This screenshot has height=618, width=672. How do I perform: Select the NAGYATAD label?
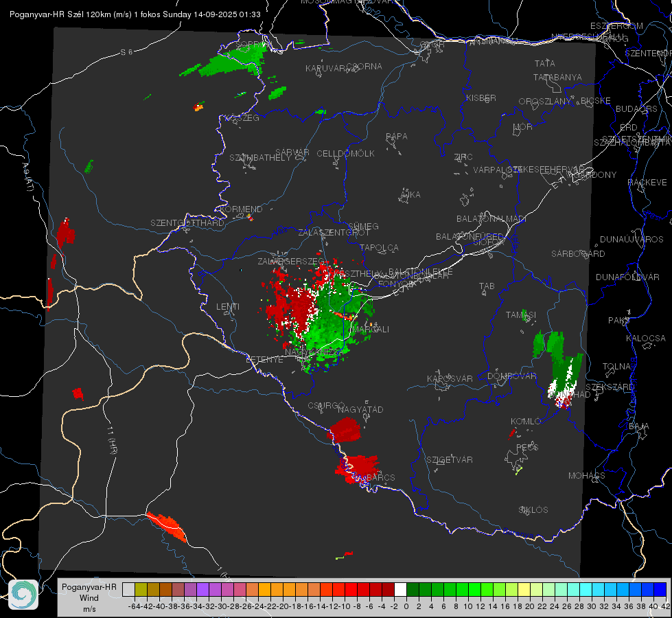point(360,409)
